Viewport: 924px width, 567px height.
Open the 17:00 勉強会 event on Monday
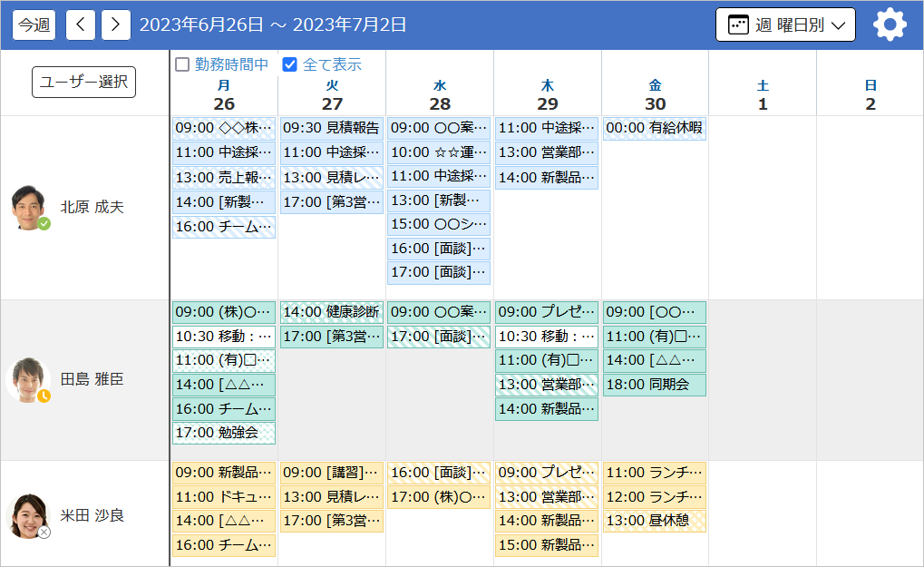(x=223, y=432)
